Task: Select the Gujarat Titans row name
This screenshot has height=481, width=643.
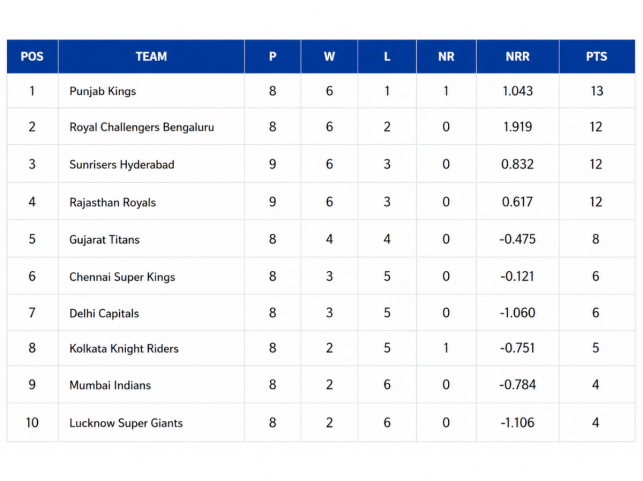Action: pos(104,240)
